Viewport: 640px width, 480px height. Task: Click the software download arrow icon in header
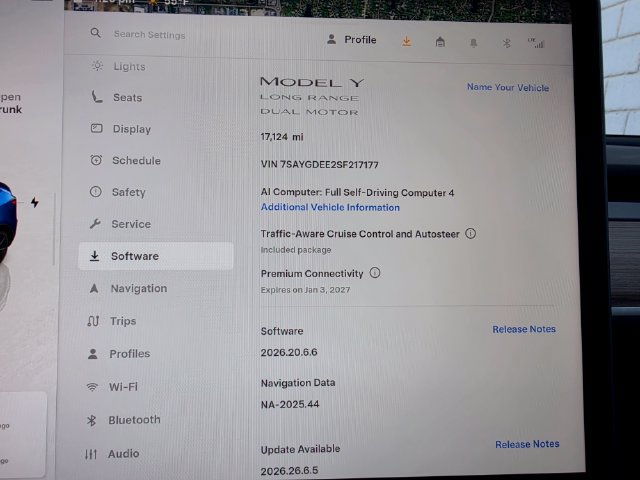(x=407, y=42)
